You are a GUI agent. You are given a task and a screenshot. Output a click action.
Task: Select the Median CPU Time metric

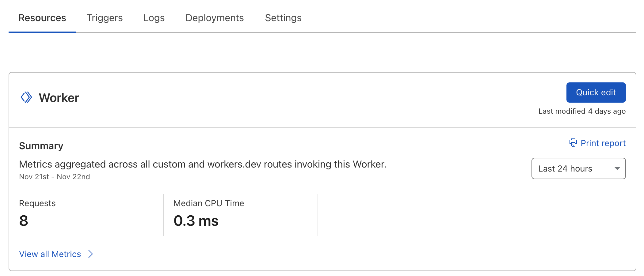(208, 203)
